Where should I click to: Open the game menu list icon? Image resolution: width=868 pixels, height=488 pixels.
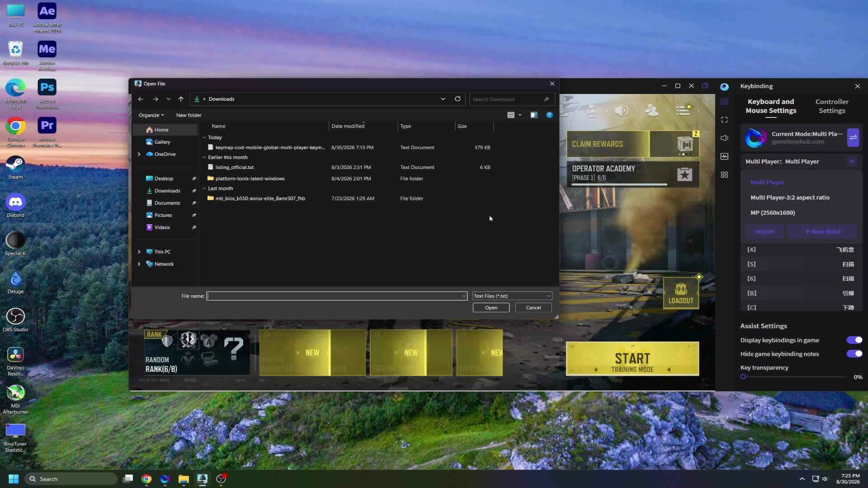coord(683,110)
